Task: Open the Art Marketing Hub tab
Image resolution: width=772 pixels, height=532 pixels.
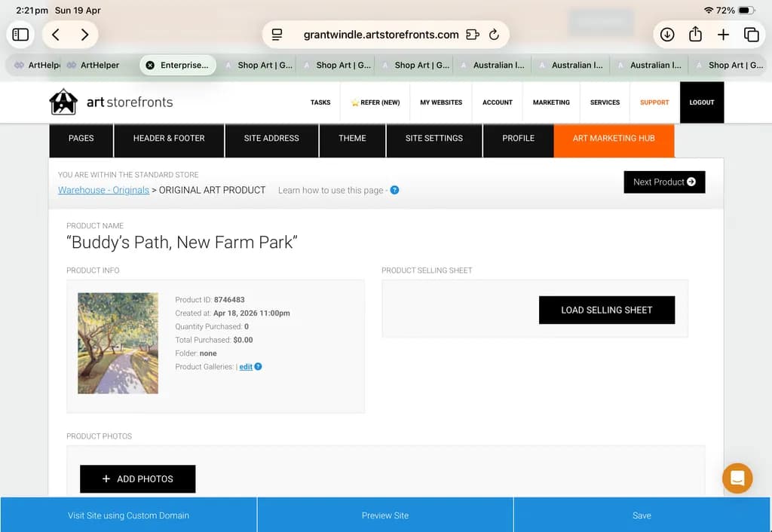Action: 614,139
